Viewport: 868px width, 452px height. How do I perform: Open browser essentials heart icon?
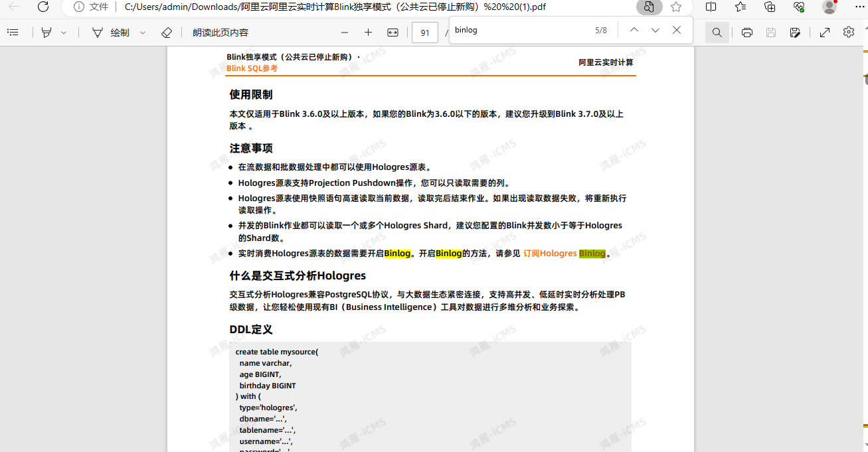799,7
